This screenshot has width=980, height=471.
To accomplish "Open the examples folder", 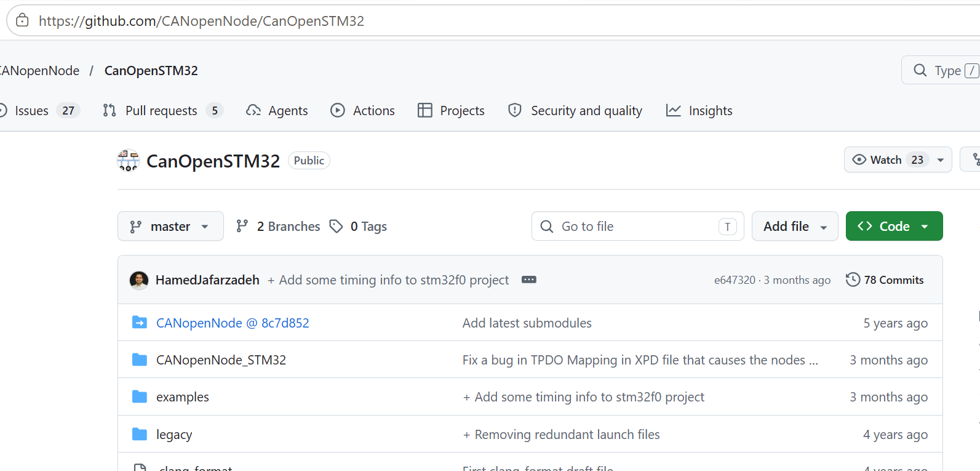I will coord(183,397).
